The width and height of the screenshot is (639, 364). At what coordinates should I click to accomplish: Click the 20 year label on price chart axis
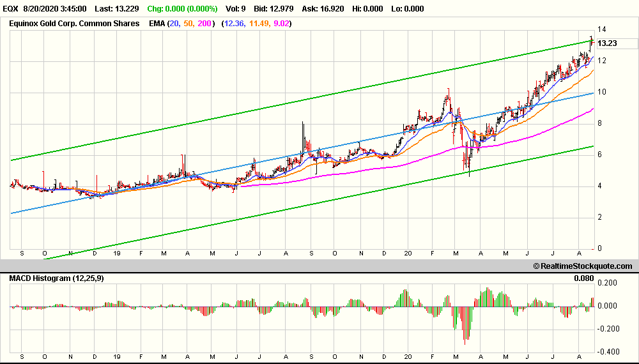coord(408,254)
